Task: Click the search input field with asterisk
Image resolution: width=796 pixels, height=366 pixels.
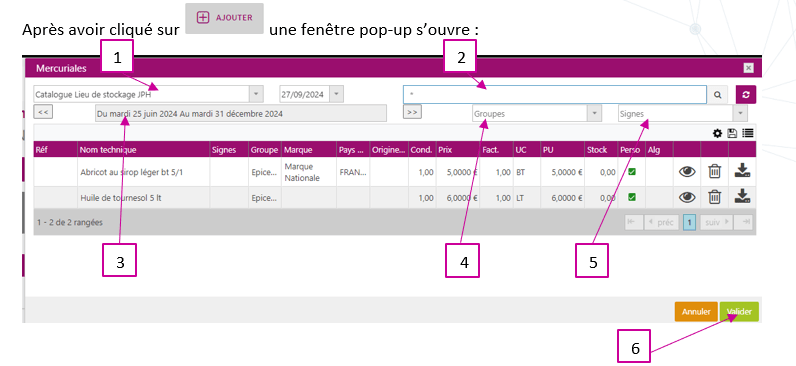Action: click(x=555, y=94)
